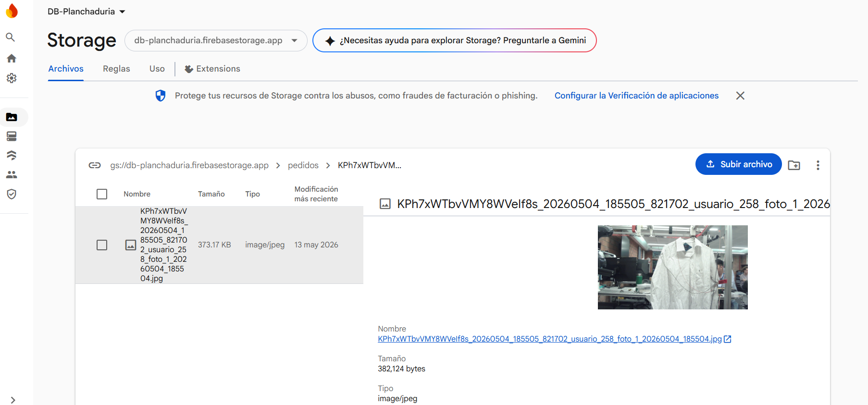Toggle the select-all header checkbox

(x=102, y=194)
